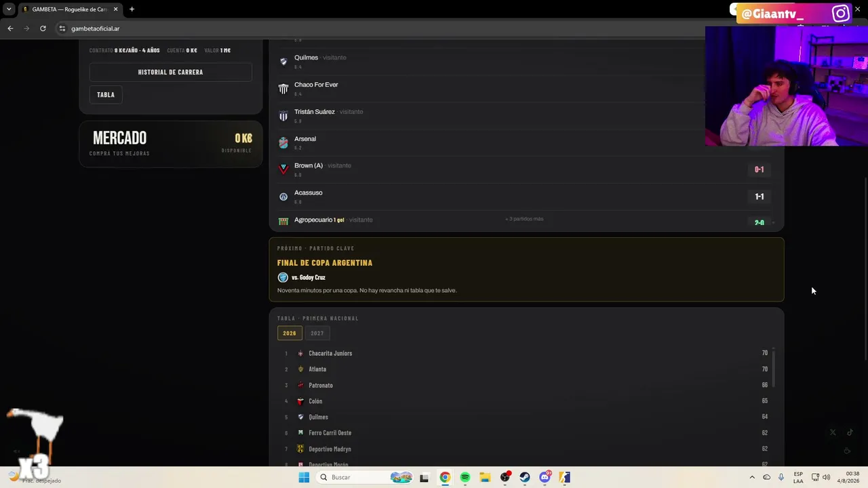Click the Brown (A) club crest
The image size is (868, 488).
283,169
